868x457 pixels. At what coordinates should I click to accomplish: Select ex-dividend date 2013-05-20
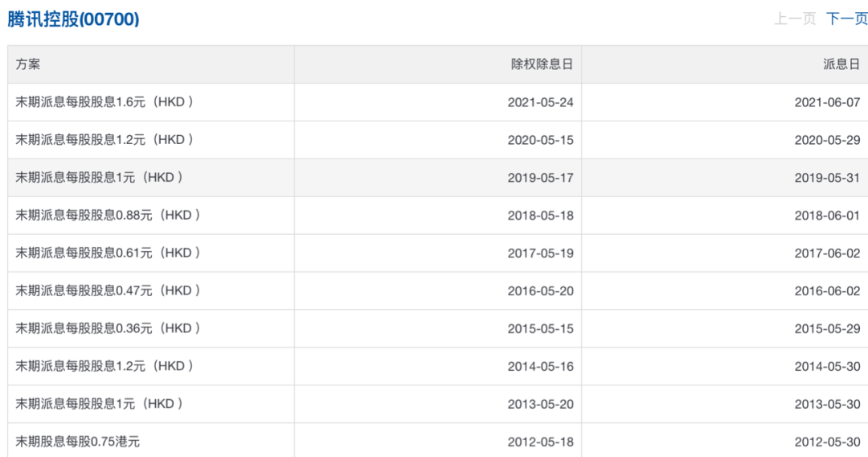point(540,404)
